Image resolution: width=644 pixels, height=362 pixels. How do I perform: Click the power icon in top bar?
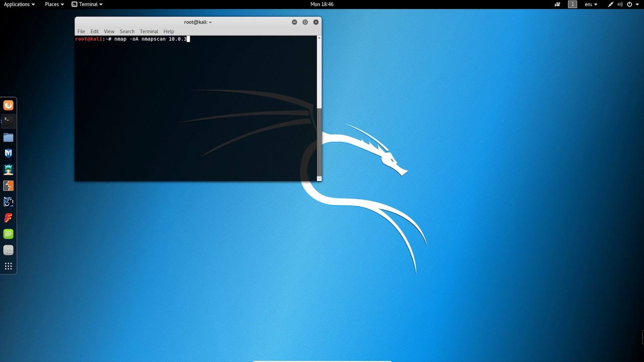point(629,4)
